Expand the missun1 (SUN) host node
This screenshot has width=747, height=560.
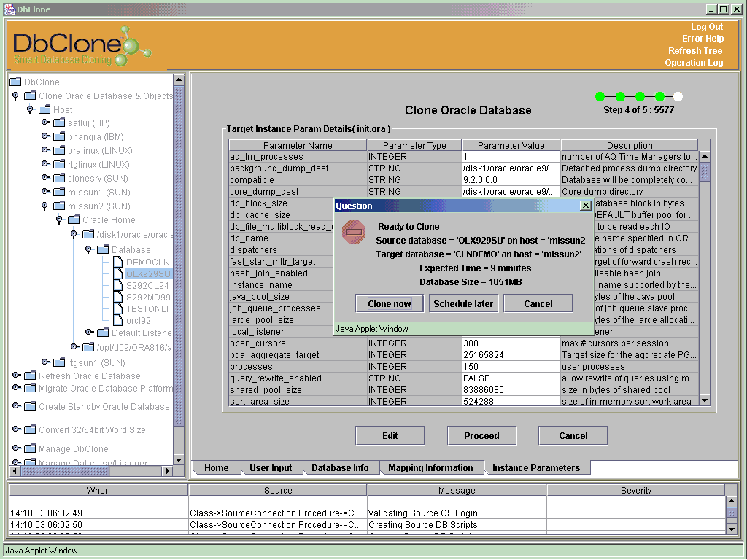pyautogui.click(x=45, y=192)
